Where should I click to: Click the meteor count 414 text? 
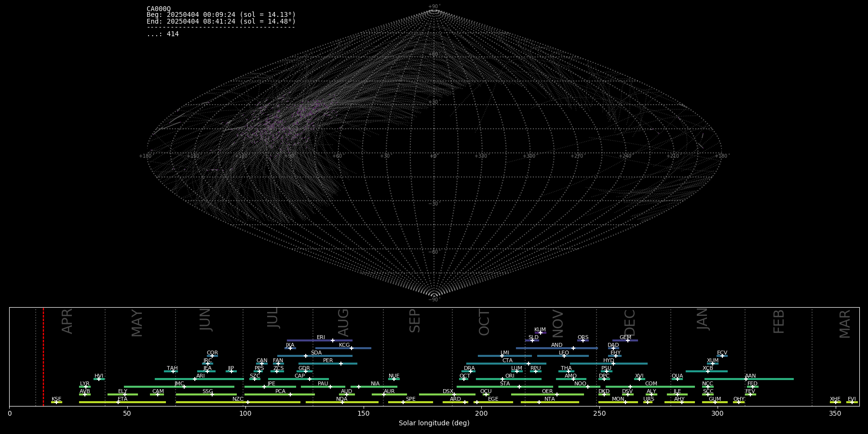click(163, 34)
